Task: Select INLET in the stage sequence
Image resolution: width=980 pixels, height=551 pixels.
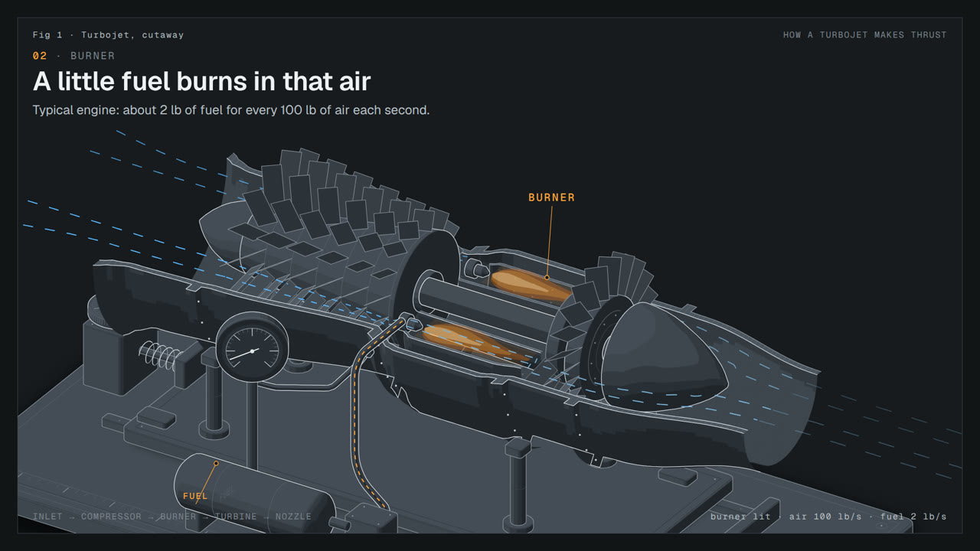Action: [x=48, y=517]
